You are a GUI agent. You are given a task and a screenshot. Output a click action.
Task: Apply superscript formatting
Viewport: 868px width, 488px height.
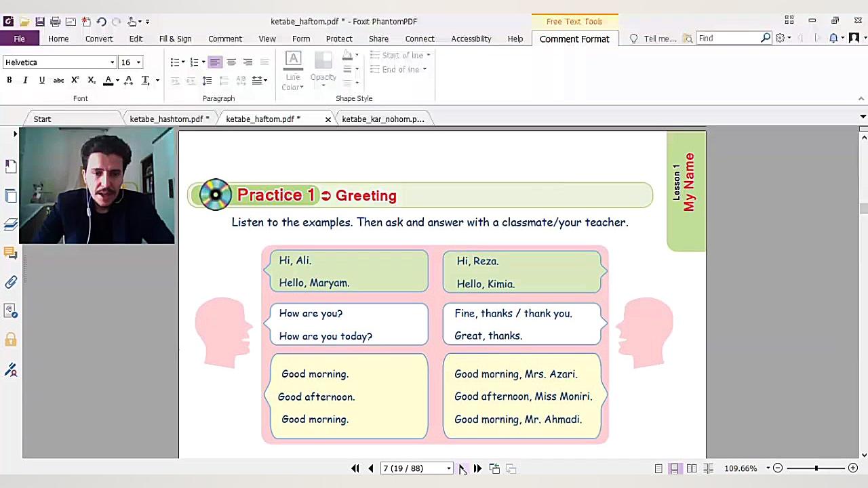(x=75, y=80)
